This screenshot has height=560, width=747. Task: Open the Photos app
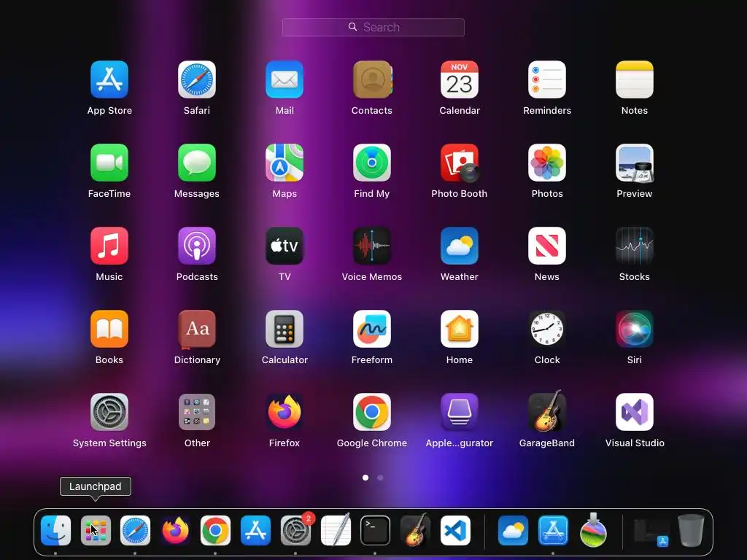pyautogui.click(x=547, y=163)
